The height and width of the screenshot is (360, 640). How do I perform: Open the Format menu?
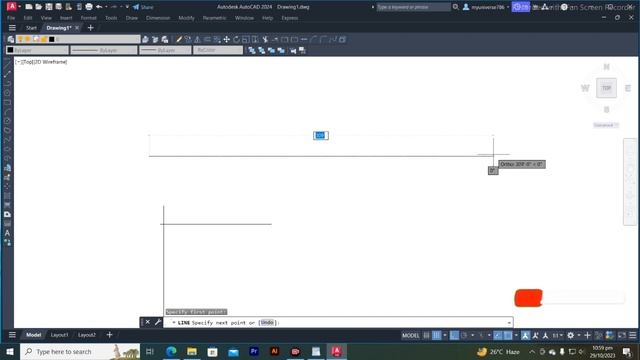coord(89,18)
